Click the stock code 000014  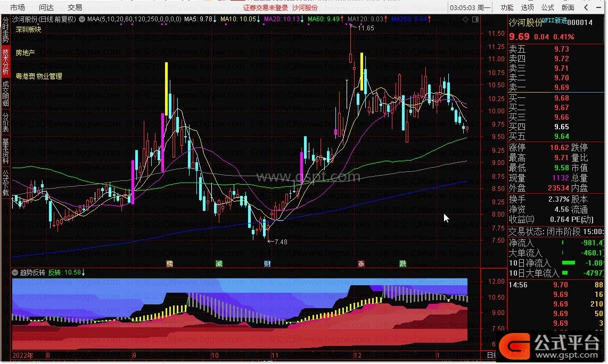click(x=580, y=22)
